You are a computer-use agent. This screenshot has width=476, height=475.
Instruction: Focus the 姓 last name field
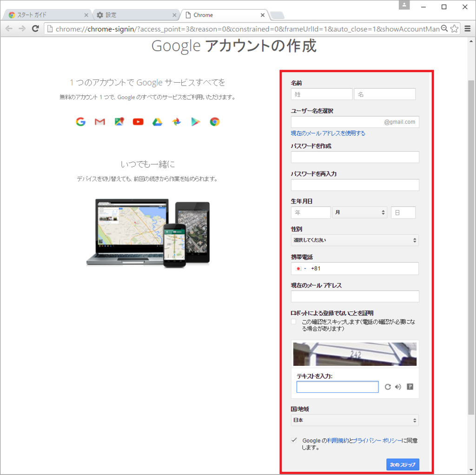[x=322, y=94]
